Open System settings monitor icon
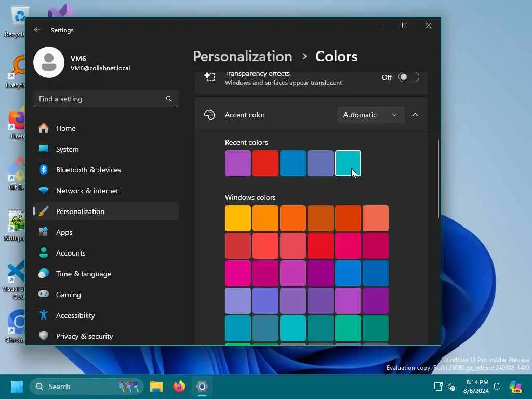The width and height of the screenshot is (532, 399). [44, 149]
